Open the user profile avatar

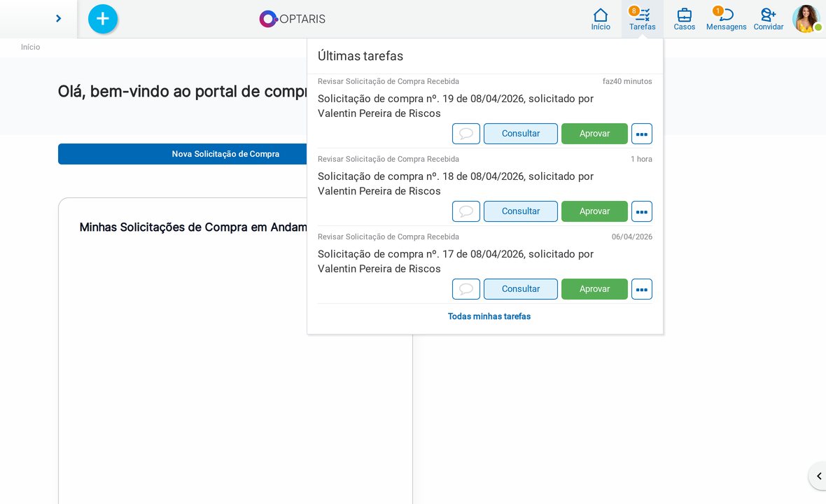[806, 19]
